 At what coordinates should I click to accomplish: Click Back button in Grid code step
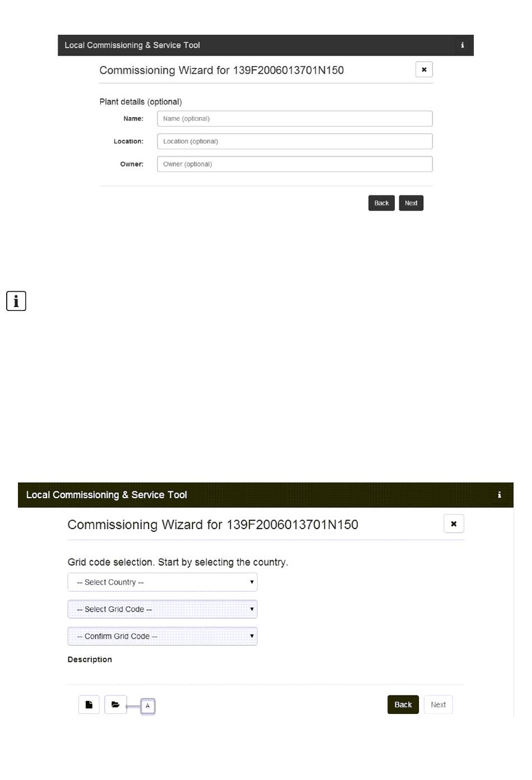coord(403,705)
